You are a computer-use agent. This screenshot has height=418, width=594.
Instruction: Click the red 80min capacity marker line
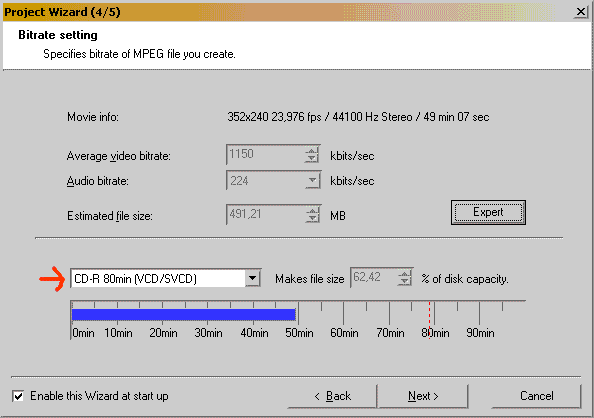pos(430,320)
